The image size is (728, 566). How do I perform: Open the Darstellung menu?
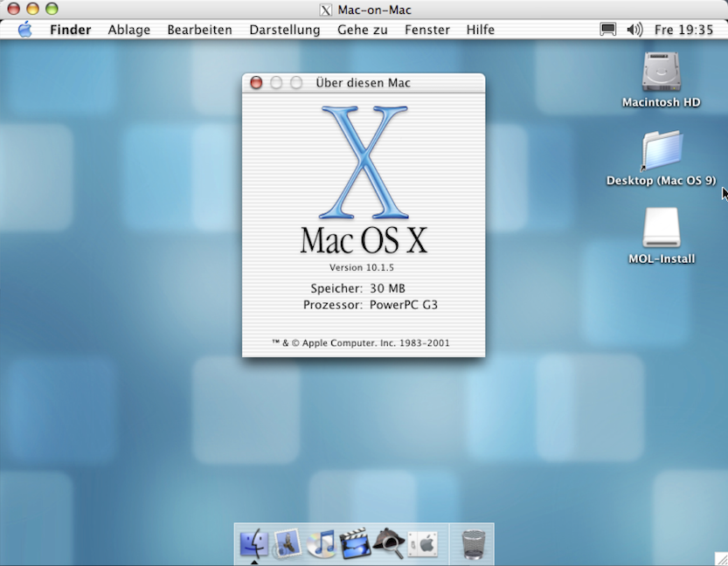pos(285,31)
